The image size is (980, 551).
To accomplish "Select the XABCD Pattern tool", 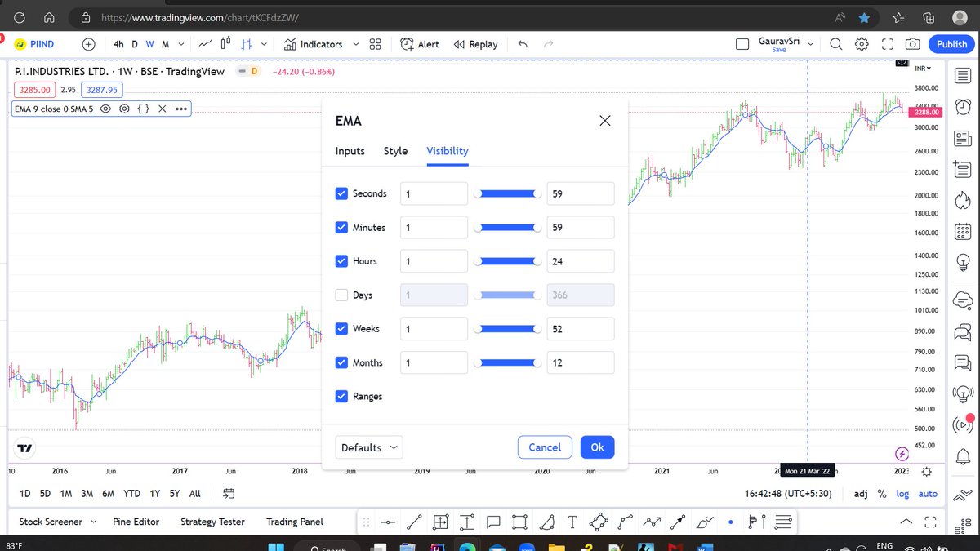I will tap(598, 522).
